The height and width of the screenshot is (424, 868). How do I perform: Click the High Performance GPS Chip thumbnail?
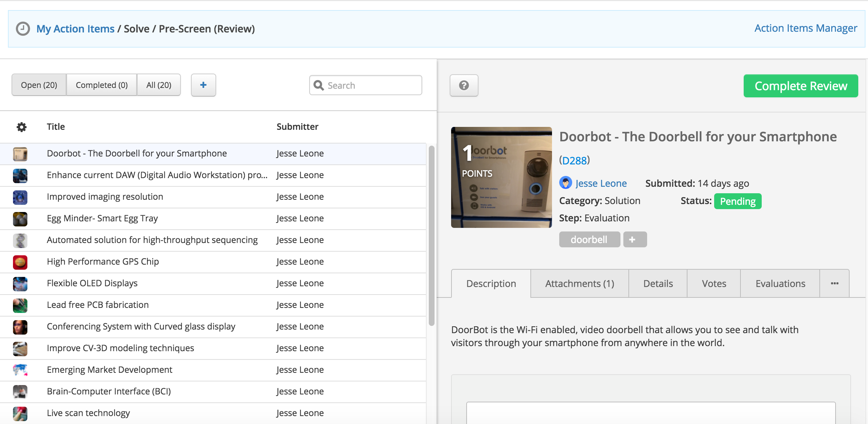(x=20, y=262)
